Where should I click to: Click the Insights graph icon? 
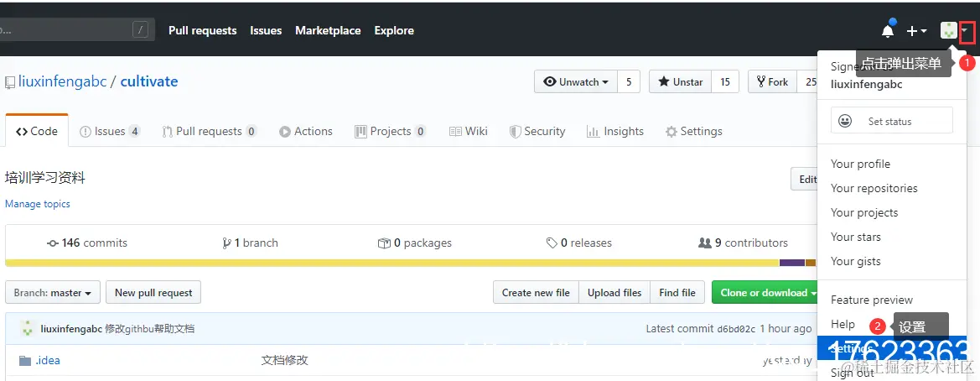(x=593, y=132)
